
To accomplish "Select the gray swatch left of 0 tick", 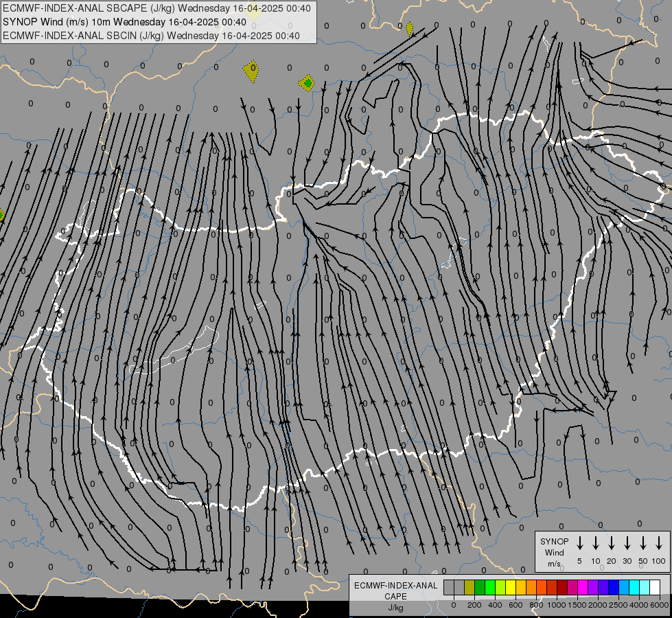I will [449, 587].
